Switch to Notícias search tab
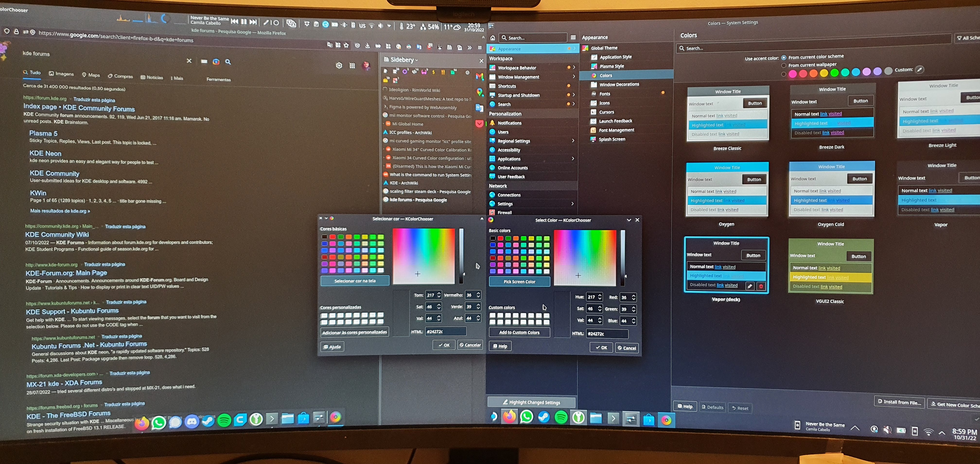The width and height of the screenshot is (980, 464). 152,77
